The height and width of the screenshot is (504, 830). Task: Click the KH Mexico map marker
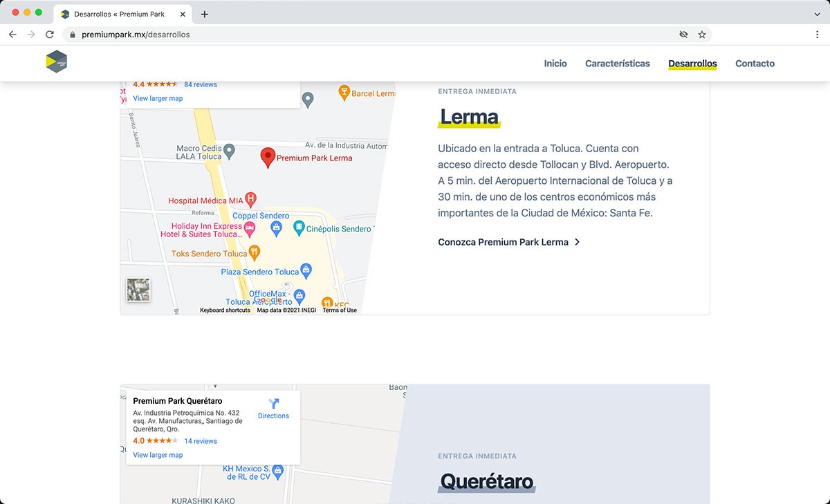point(278,472)
